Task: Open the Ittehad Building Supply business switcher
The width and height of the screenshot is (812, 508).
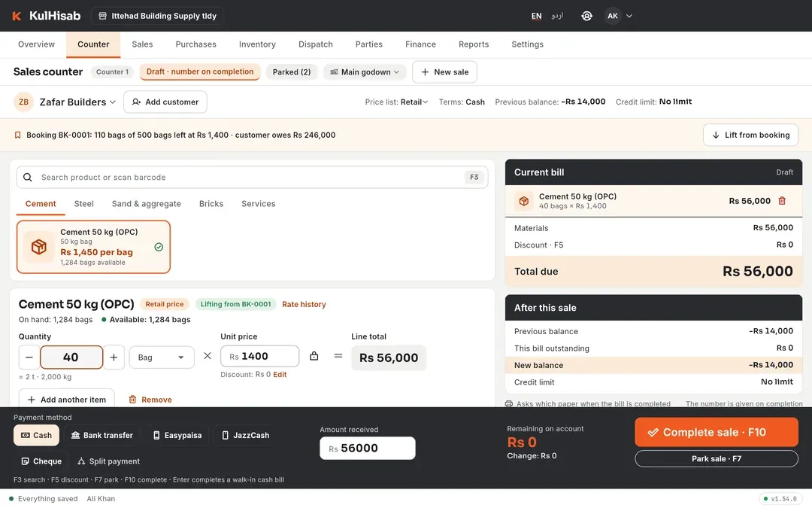Action: tap(157, 16)
